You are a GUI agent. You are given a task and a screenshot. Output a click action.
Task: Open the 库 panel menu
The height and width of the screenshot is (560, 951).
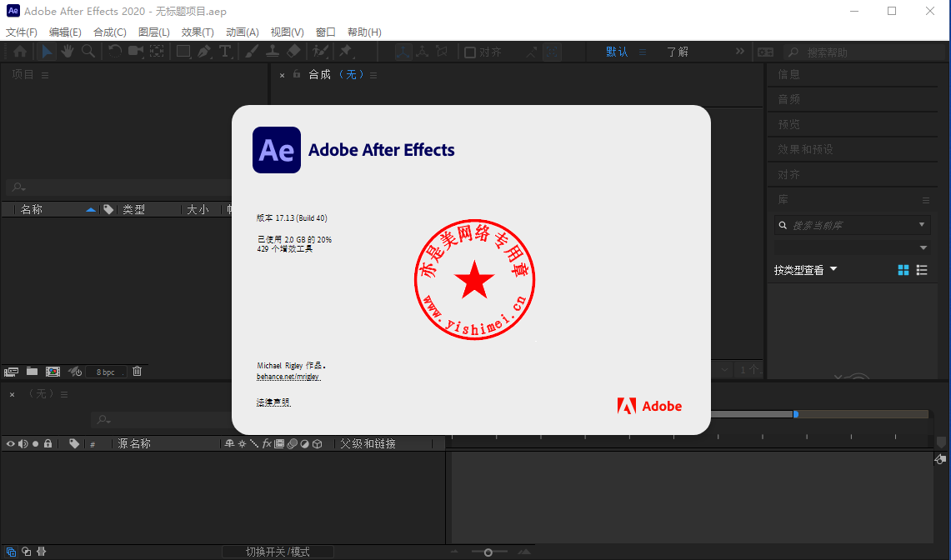pyautogui.click(x=925, y=200)
